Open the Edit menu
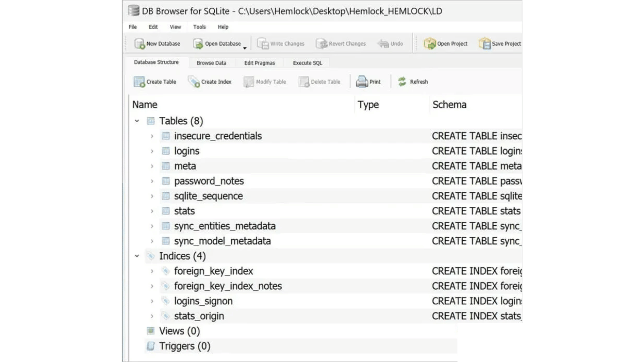 [x=153, y=27]
